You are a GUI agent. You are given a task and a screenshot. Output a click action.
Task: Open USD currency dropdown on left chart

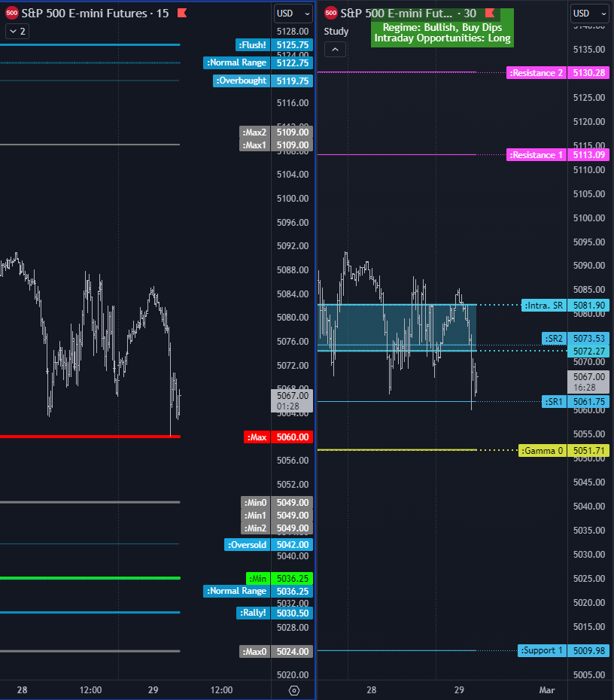coord(293,14)
